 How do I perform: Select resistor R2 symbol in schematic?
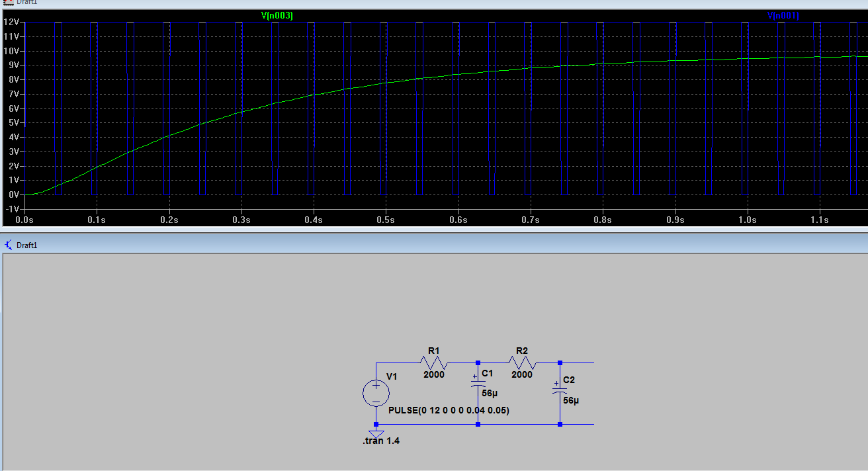coord(522,363)
